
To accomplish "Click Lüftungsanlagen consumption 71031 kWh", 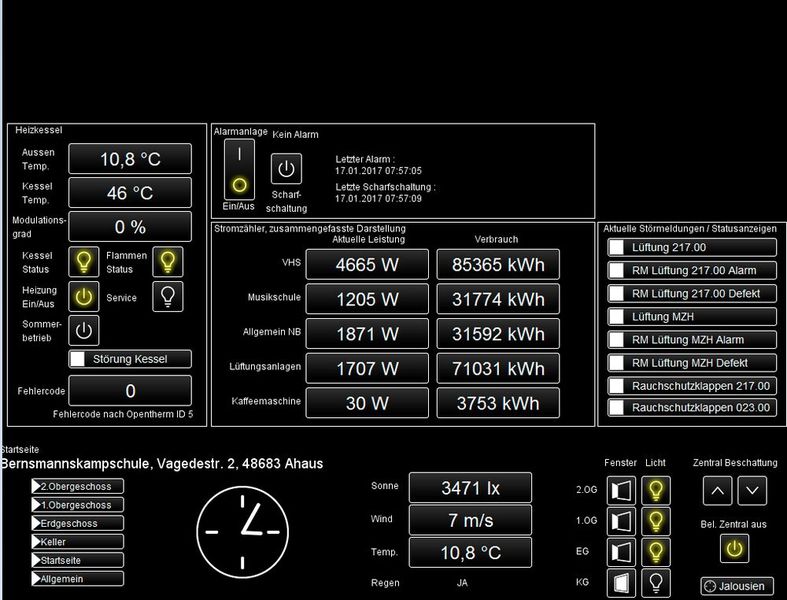I will (x=498, y=368).
